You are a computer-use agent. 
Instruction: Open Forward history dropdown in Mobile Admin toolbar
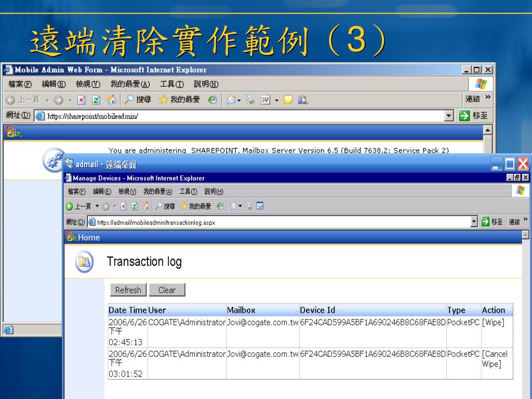(70, 100)
